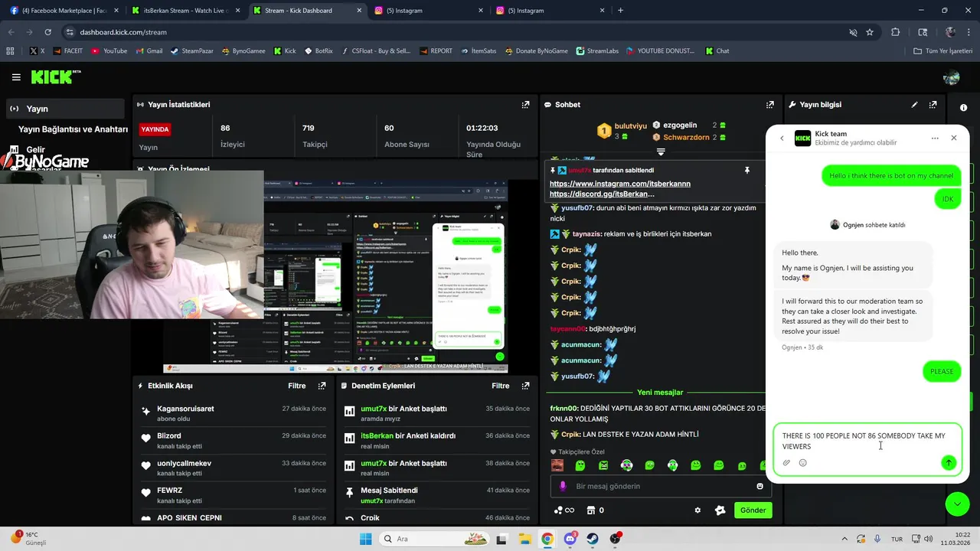Go back in the Kick team support chat
980x551 pixels.
click(x=782, y=139)
